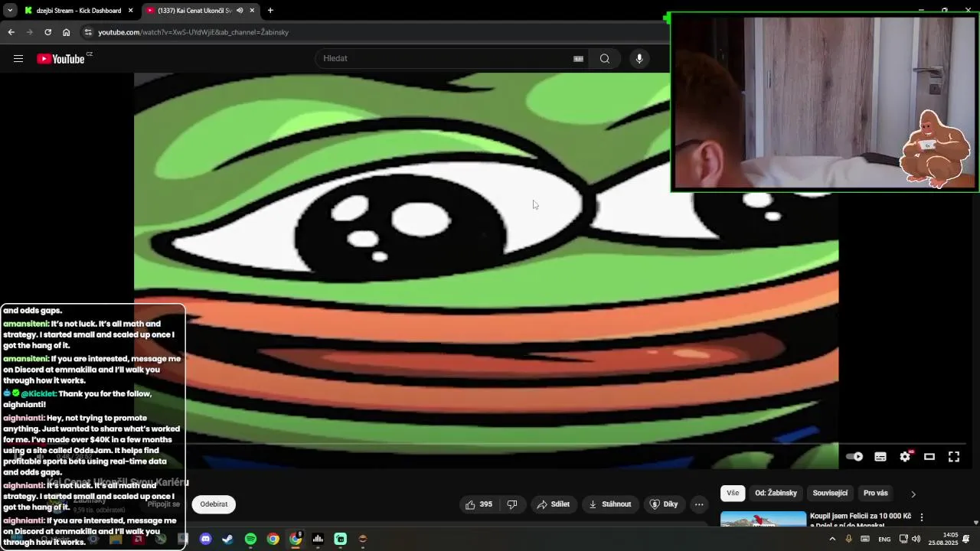Reload the current page
This screenshot has height=551, width=980.
[47, 32]
